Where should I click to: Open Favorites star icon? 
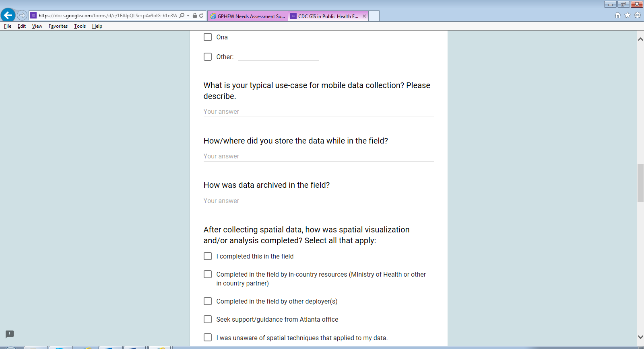627,15
